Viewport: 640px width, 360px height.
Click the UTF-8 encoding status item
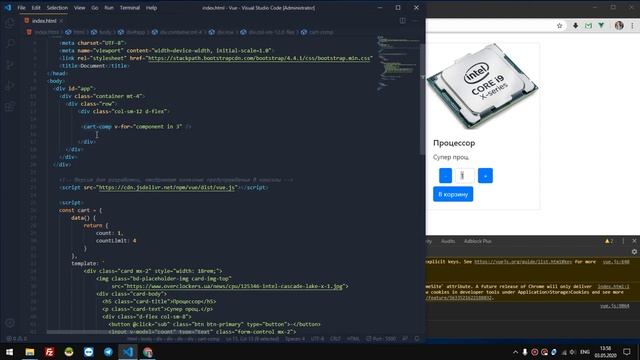(x=318, y=339)
